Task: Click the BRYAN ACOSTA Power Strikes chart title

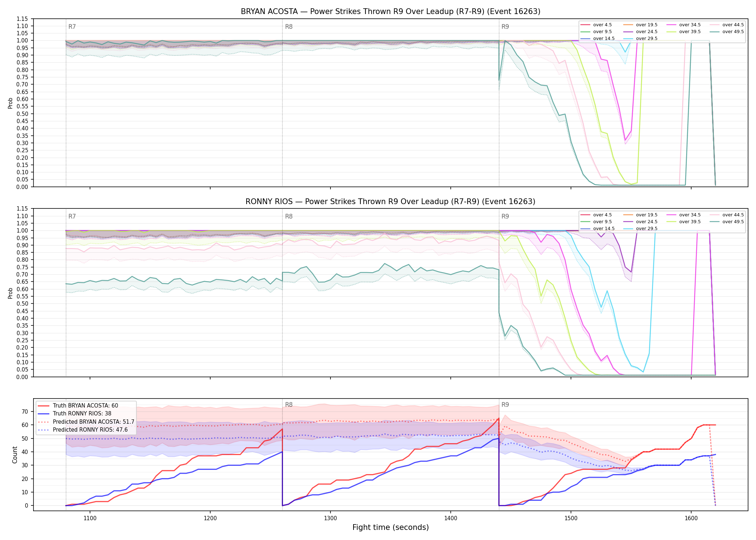Action: pos(391,12)
